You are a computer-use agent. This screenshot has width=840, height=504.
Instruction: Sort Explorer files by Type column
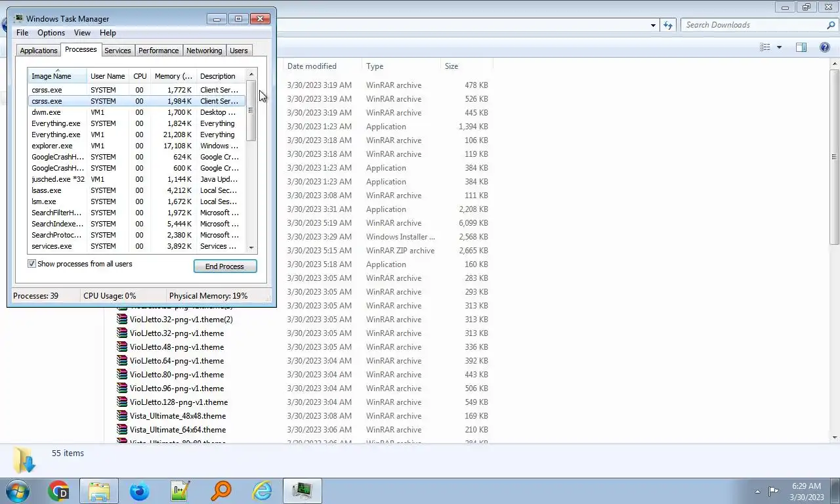tap(401, 66)
